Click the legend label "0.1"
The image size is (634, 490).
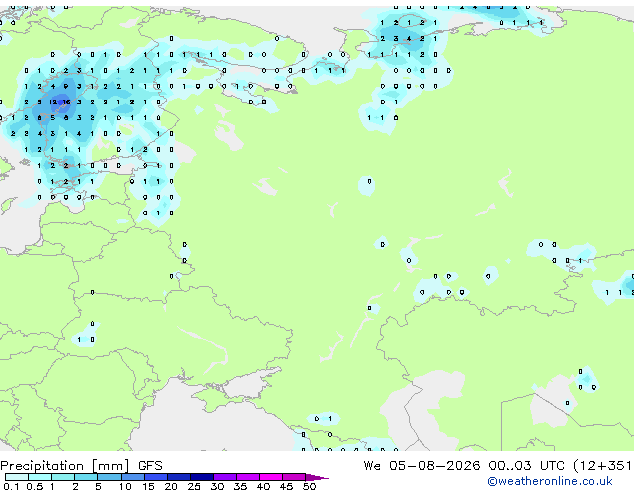[x=11, y=486]
